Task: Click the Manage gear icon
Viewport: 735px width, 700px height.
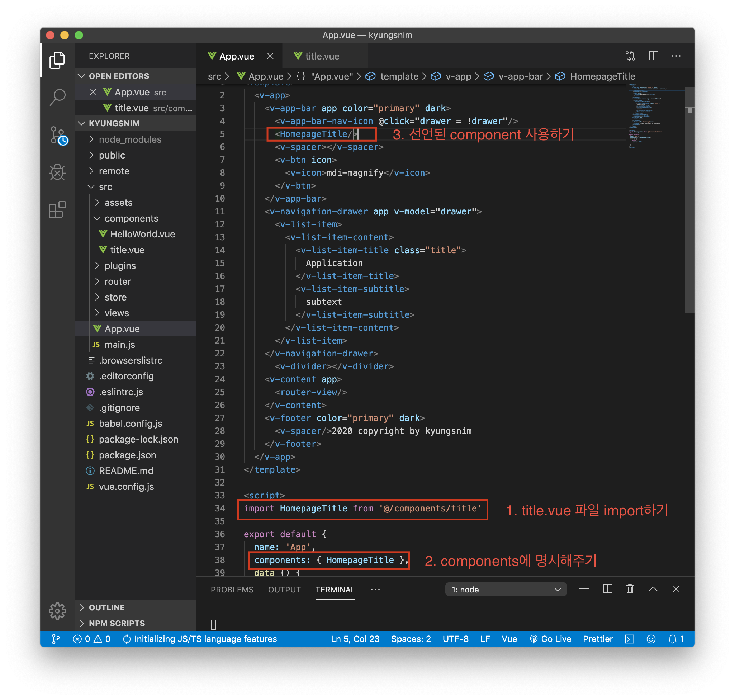Action: (x=57, y=611)
